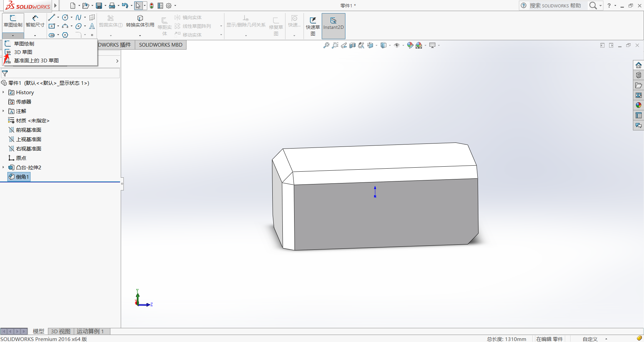Select the Line sketch tool
The height and width of the screenshot is (342, 644).
tap(52, 17)
